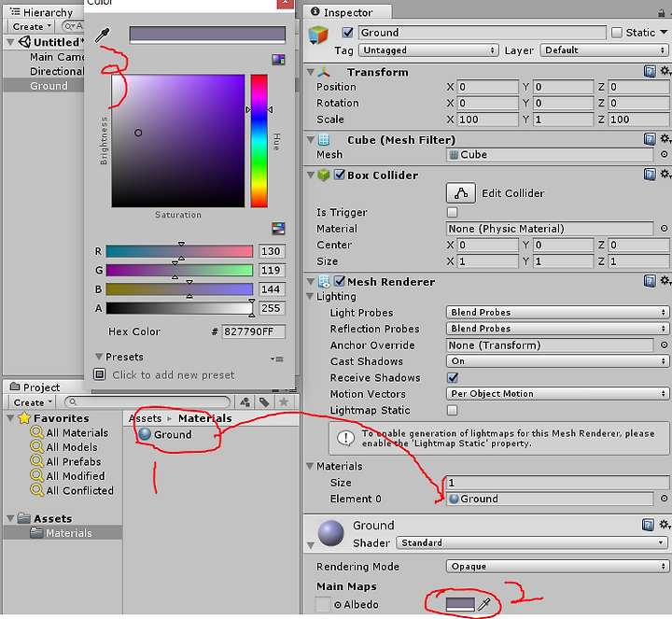
Task: Enable Lightmap Static checkbox
Action: point(452,410)
